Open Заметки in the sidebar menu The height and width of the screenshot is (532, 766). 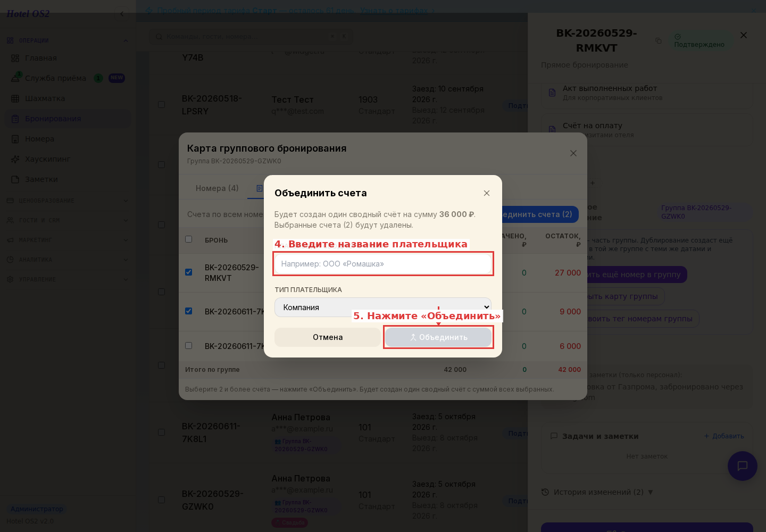click(x=68, y=179)
